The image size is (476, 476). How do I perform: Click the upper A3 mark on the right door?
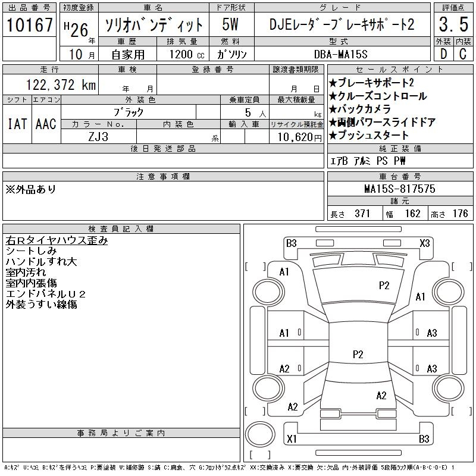click(432, 333)
